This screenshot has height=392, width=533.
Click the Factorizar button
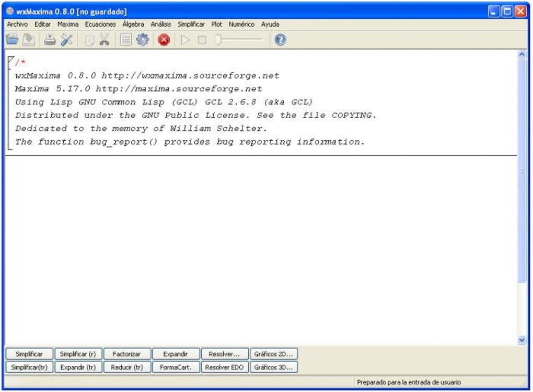126,354
